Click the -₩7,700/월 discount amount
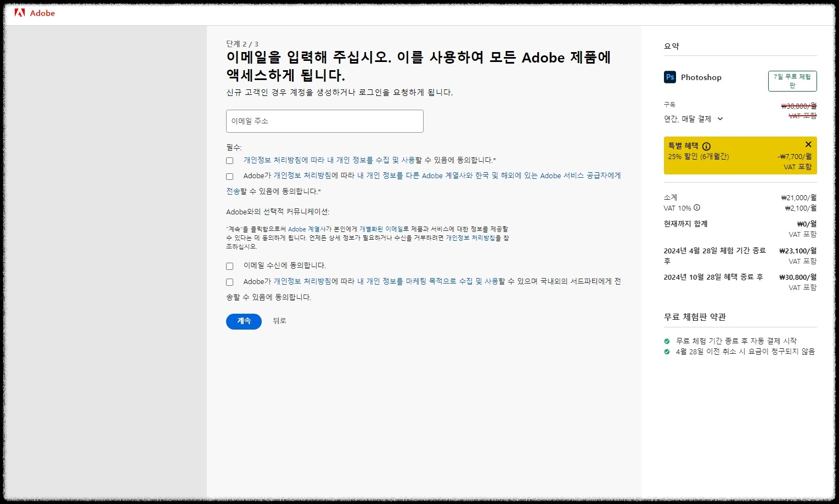This screenshot has width=839, height=504. click(795, 156)
